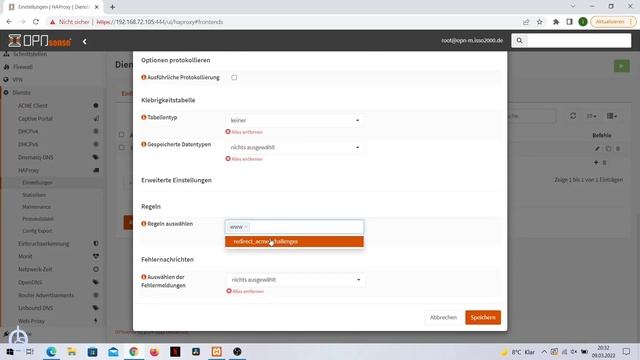Select Config Export under HAProxy

(x=37, y=231)
